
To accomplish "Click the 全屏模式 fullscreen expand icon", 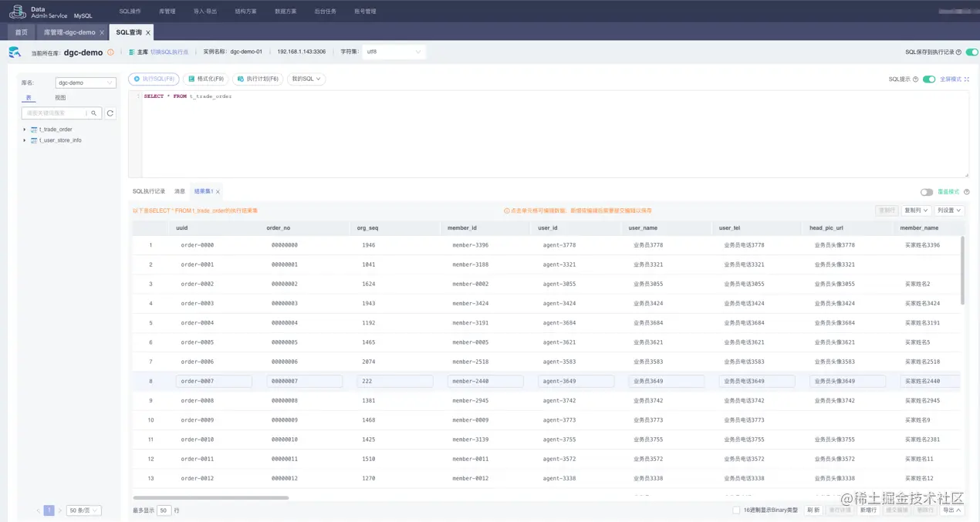I will [967, 79].
